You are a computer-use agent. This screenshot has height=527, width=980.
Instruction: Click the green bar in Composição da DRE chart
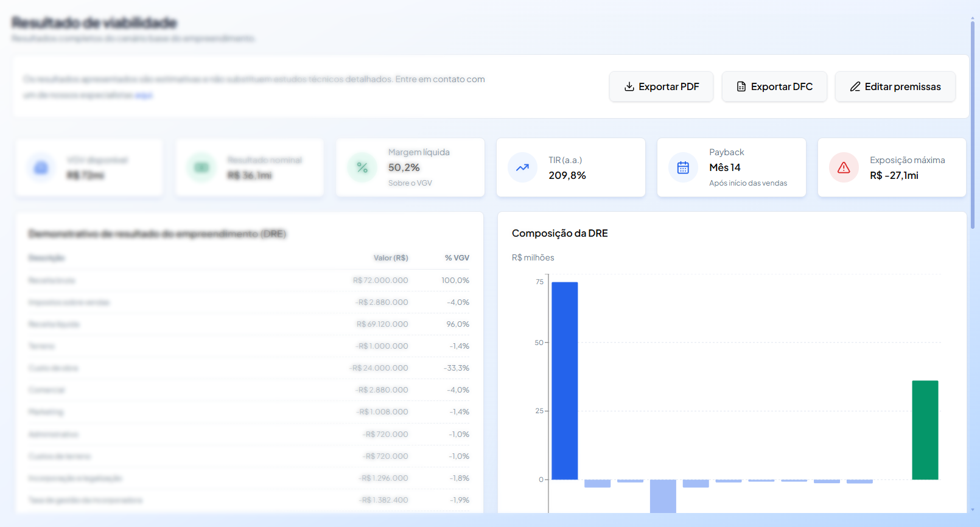click(925, 430)
